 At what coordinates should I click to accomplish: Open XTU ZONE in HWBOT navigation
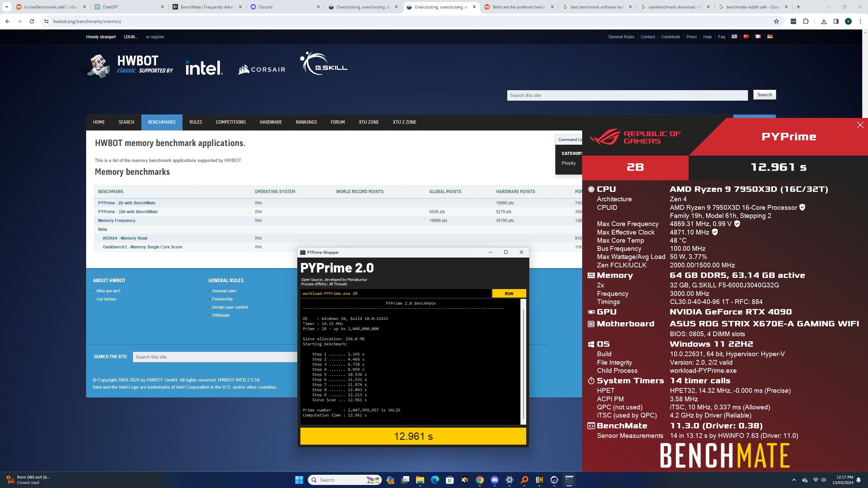[369, 122]
